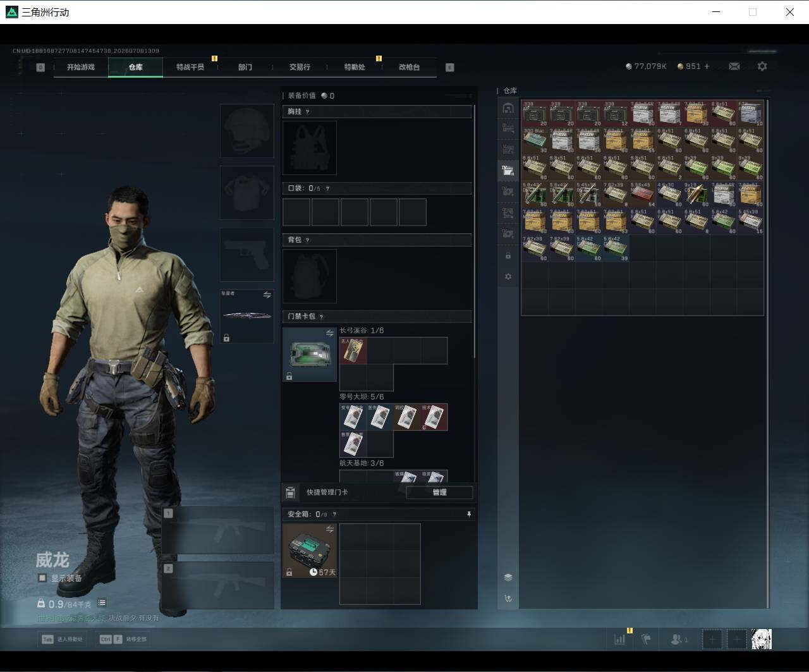809x672 pixels.
Task: Click the help icon next to 门禁卡包
Action: [321, 317]
